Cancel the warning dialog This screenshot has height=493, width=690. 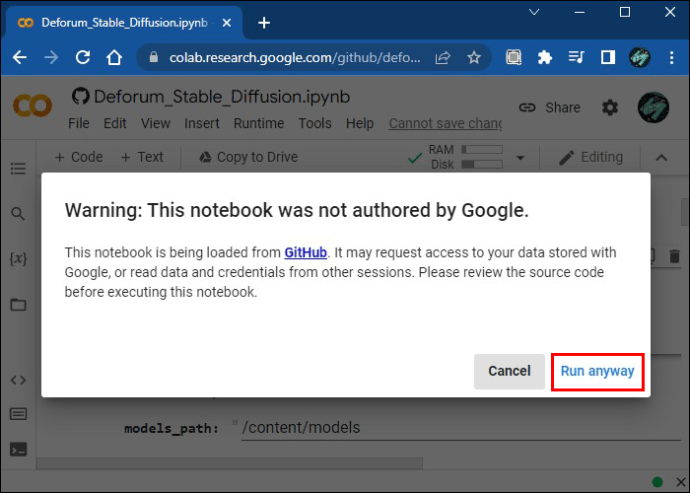[x=509, y=372]
